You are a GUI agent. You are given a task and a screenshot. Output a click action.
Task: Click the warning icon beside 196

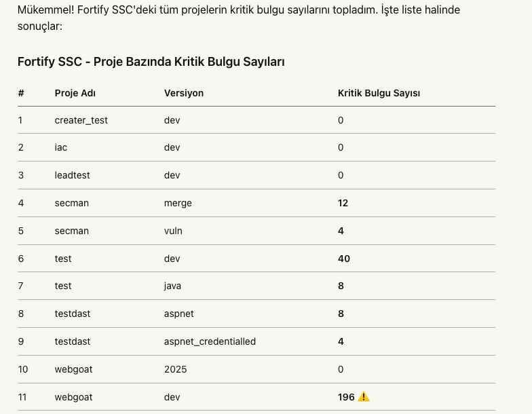click(x=364, y=397)
